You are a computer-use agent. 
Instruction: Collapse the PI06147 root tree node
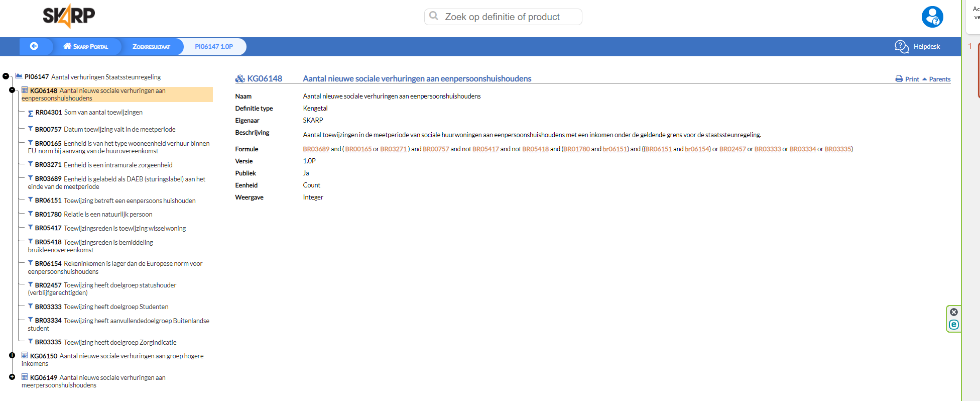coord(6,76)
